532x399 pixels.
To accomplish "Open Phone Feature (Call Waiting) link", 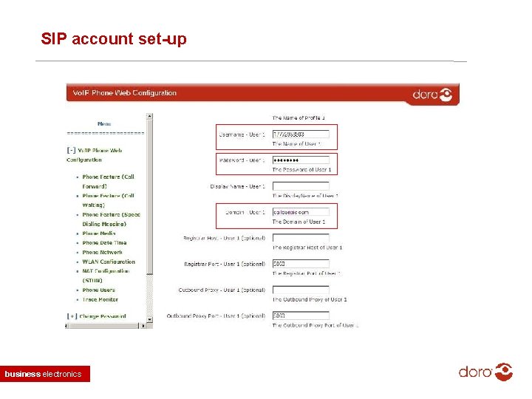I will [108, 200].
